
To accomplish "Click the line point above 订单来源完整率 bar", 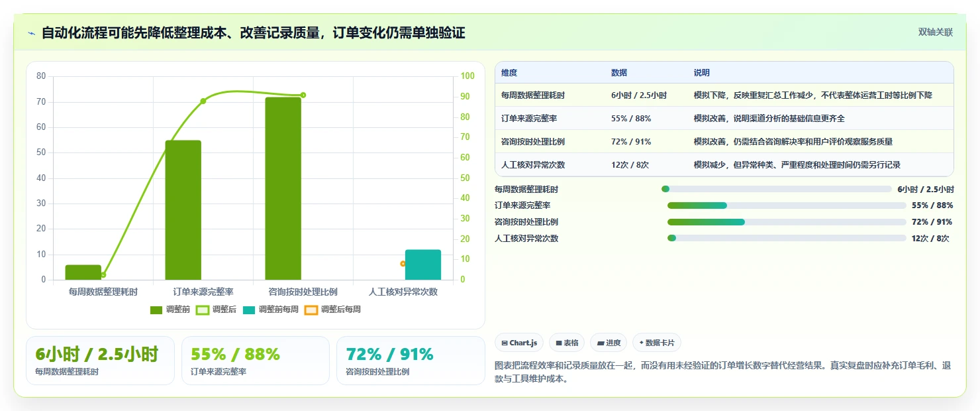I will pos(203,101).
